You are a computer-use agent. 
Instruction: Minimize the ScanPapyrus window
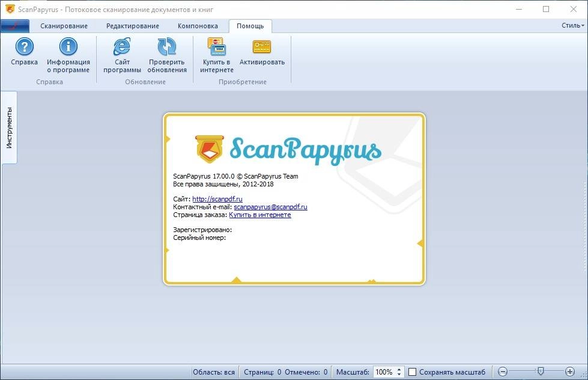click(x=519, y=9)
